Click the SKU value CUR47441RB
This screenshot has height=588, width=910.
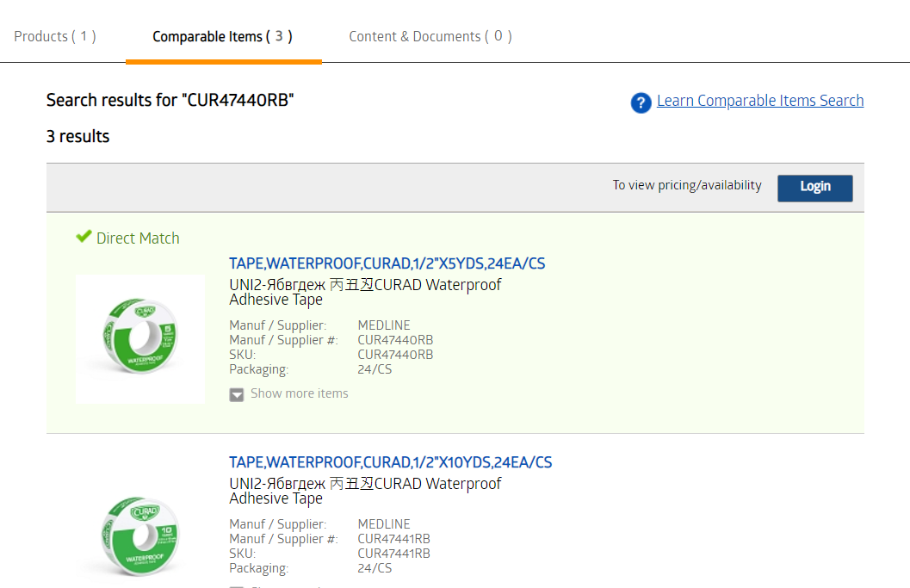393,554
